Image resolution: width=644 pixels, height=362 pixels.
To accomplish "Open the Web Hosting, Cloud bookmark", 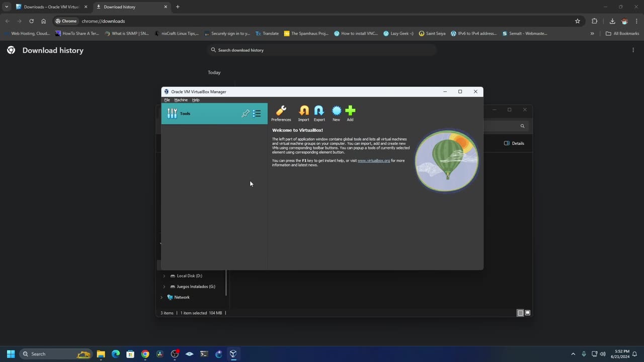I will (x=27, y=34).
